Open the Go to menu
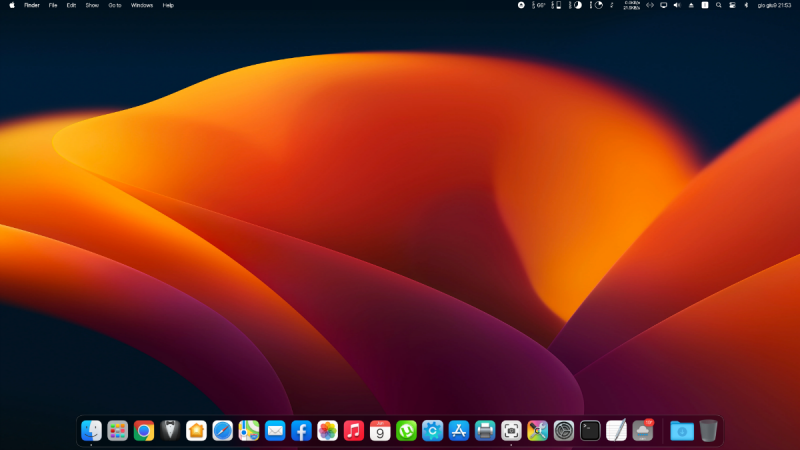Screen dimensions: 800x450 (115, 5)
